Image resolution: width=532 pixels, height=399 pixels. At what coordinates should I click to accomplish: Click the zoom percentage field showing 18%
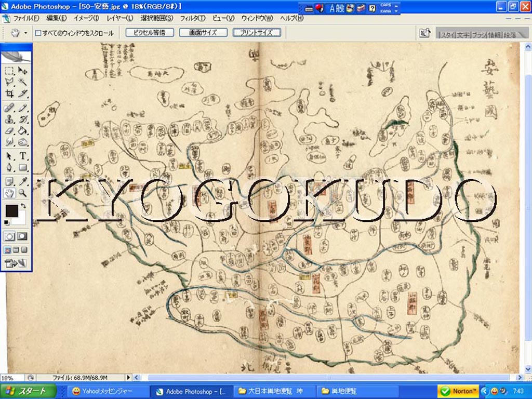pos(12,378)
